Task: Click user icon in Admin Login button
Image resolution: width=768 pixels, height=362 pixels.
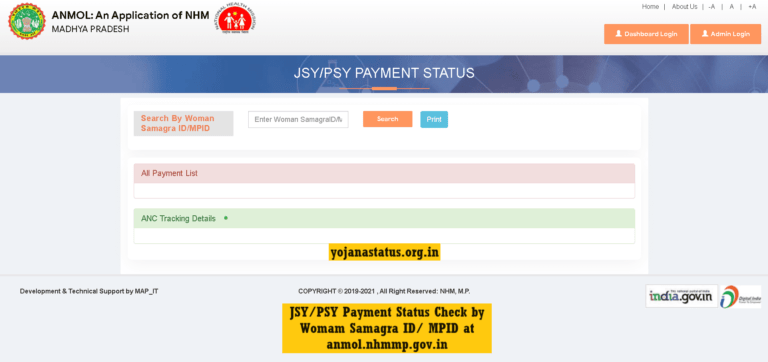Action: point(705,34)
